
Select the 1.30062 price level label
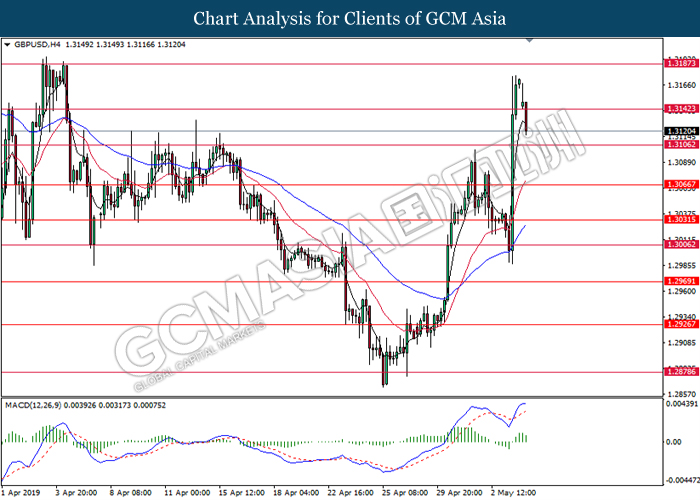point(682,244)
